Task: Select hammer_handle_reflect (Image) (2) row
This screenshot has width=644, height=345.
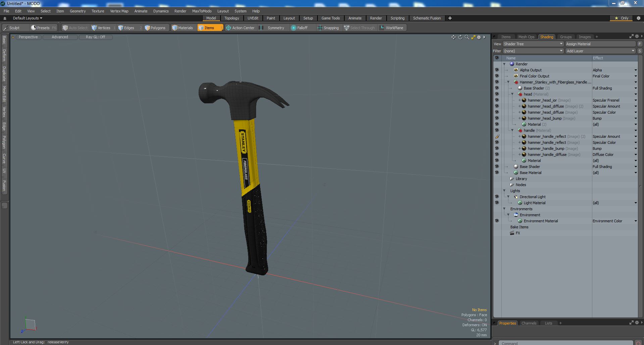Action: pos(556,136)
